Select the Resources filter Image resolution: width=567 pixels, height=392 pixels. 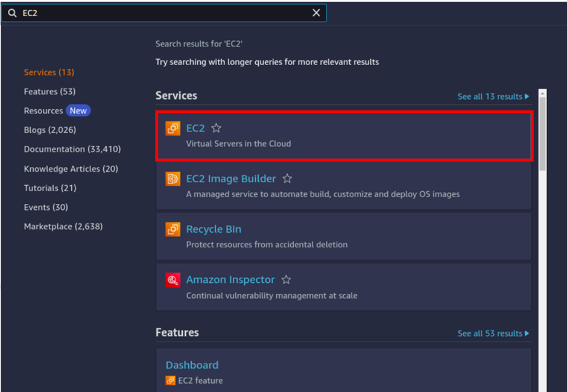[x=43, y=110]
